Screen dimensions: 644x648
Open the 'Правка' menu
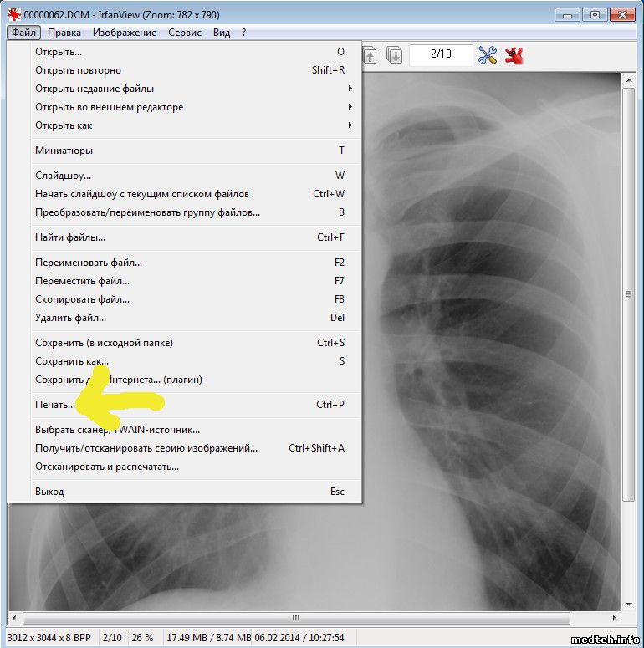click(64, 33)
